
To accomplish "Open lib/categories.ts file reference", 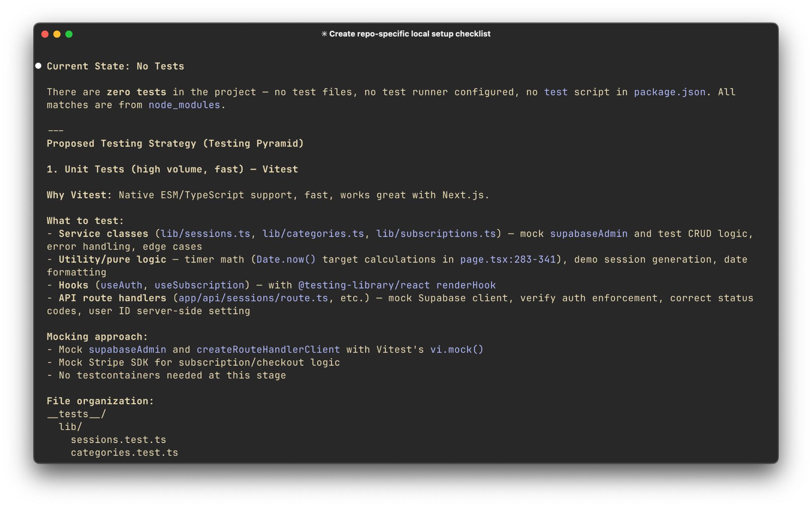I will tap(313, 234).
